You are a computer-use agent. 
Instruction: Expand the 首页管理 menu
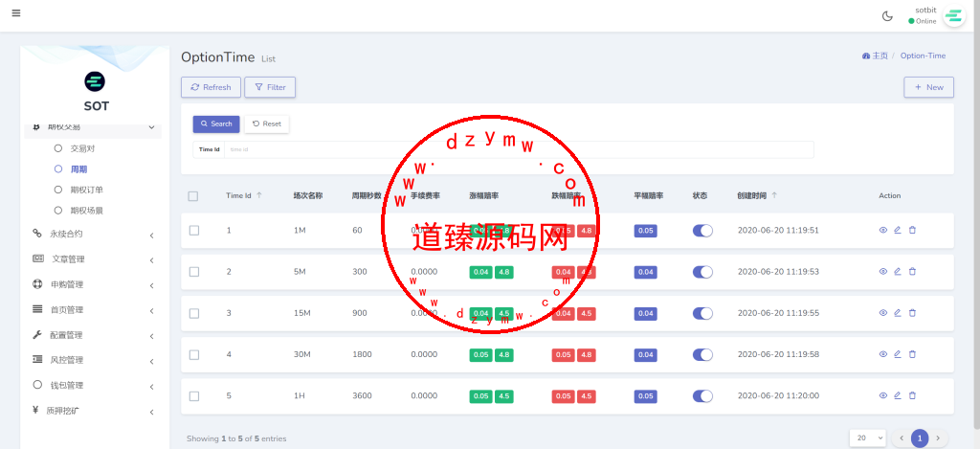pos(93,309)
